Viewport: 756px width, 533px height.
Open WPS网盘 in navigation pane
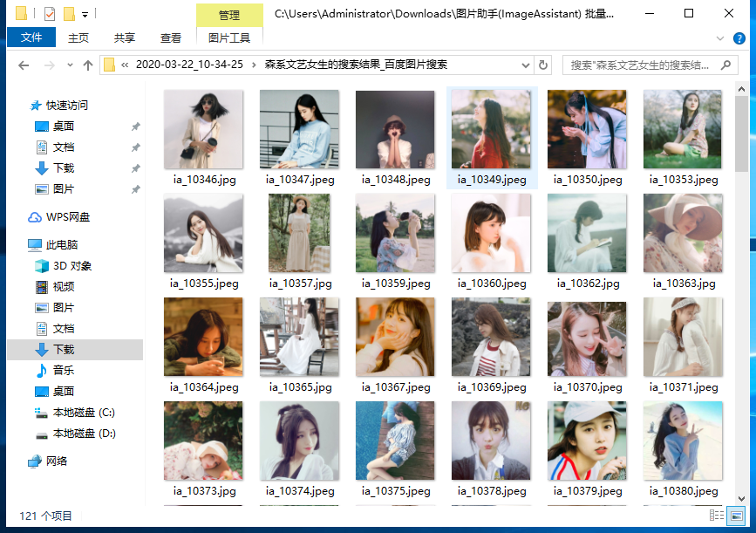coord(68,217)
